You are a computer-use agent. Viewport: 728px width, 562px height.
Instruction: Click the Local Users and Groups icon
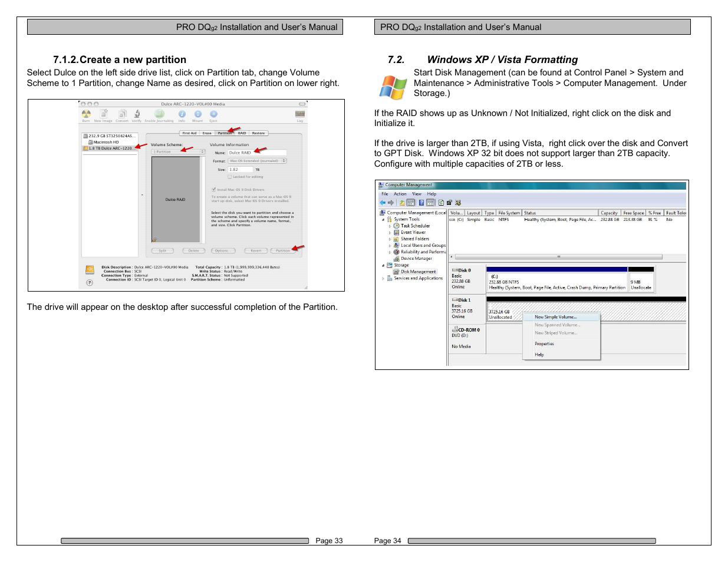(x=397, y=245)
